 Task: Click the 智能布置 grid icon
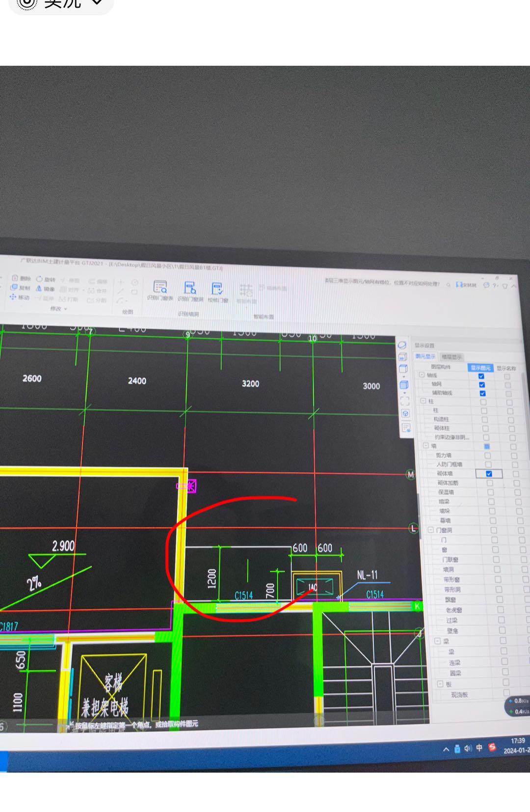246,291
